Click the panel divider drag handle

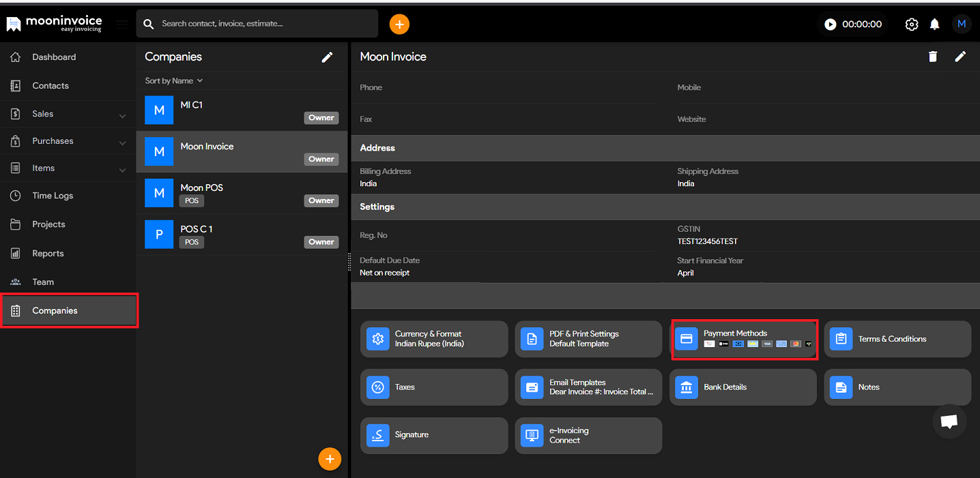tap(349, 262)
